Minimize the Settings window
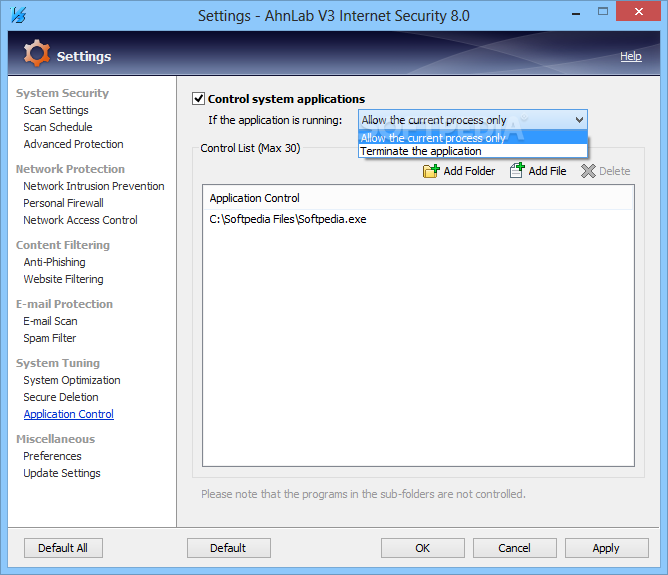The image size is (668, 575). pos(576,13)
